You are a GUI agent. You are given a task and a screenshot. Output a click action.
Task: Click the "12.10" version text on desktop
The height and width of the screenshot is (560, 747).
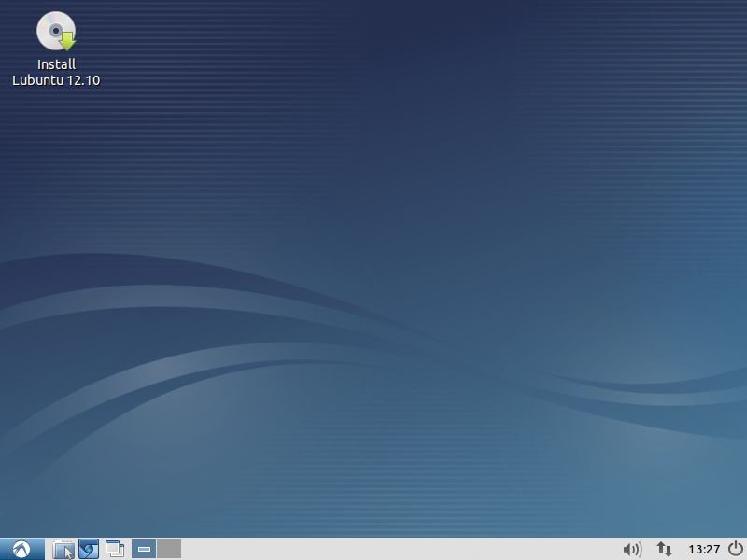click(83, 80)
